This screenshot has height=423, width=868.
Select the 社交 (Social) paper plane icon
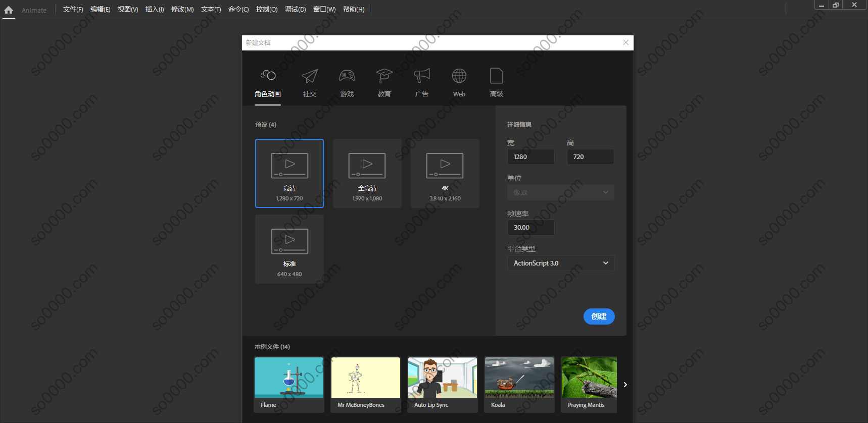(310, 77)
